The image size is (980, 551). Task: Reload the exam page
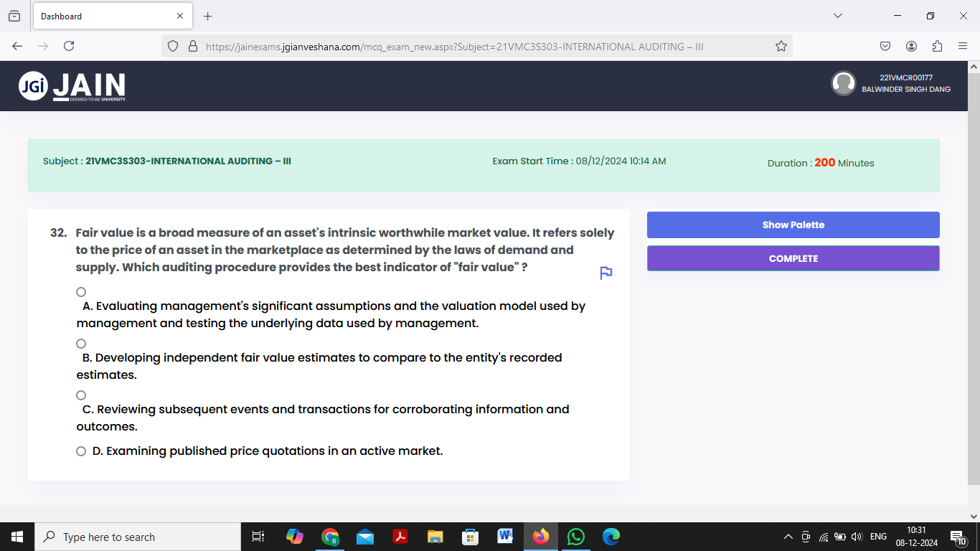(68, 45)
